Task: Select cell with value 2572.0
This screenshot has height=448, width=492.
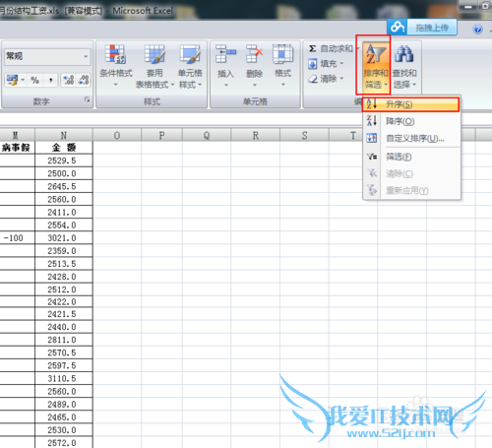Action: (x=64, y=443)
